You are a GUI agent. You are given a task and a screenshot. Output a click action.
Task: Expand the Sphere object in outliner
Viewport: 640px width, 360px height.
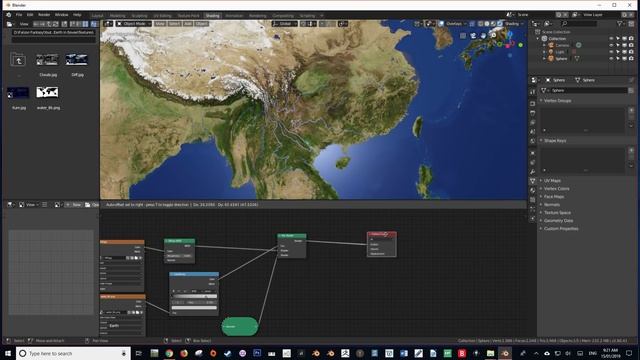point(544,58)
